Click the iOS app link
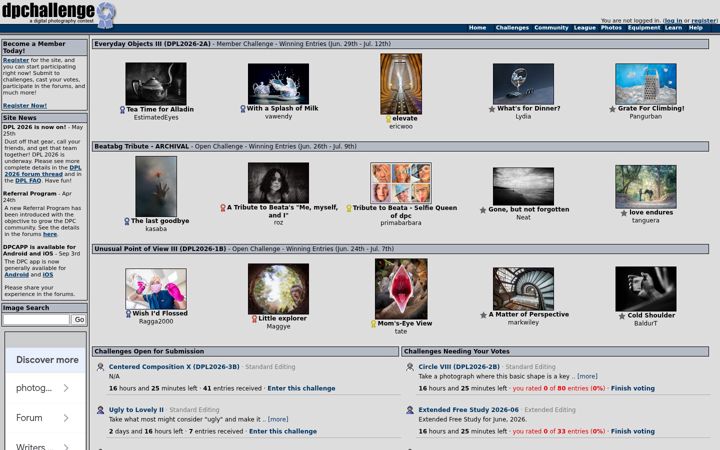The height and width of the screenshot is (450, 720). point(48,275)
